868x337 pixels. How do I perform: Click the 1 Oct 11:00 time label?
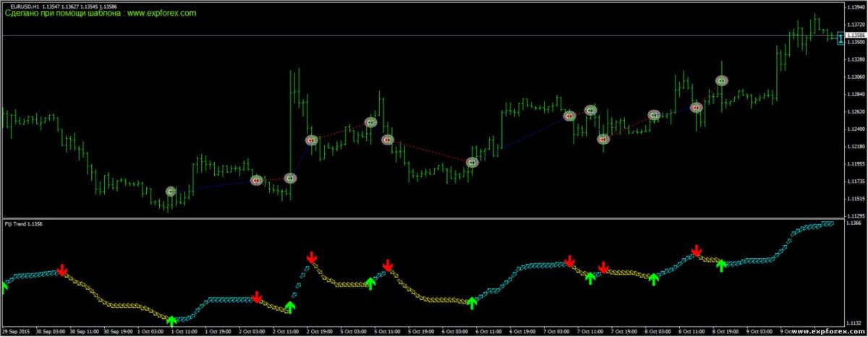tap(184, 331)
